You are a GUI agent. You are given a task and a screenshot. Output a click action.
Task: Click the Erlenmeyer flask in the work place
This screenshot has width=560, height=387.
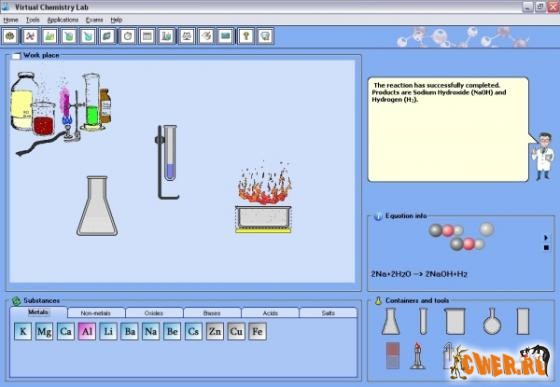click(97, 206)
